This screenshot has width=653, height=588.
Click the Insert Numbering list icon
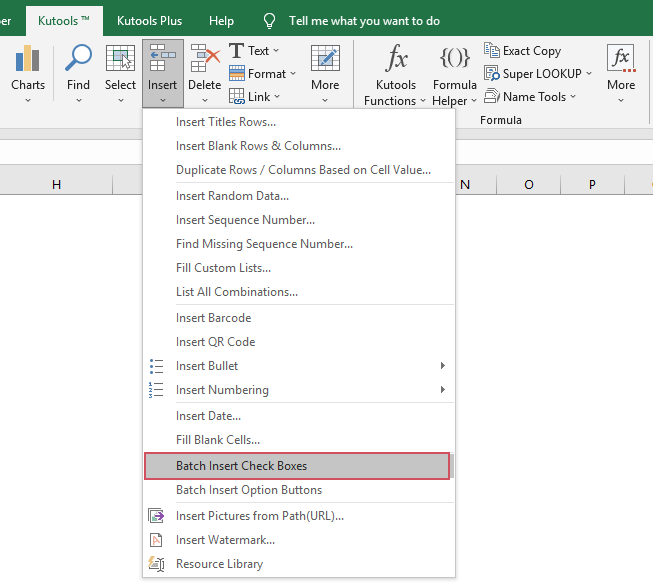point(156,390)
